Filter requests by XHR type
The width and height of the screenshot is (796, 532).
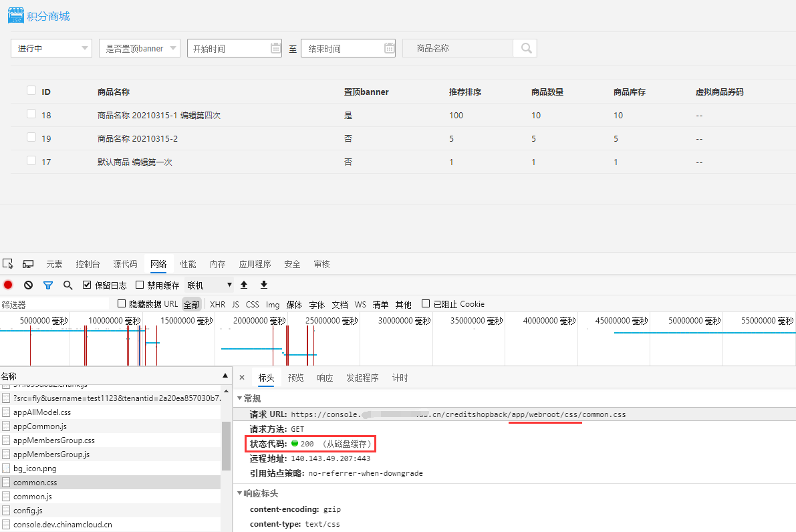(218, 304)
